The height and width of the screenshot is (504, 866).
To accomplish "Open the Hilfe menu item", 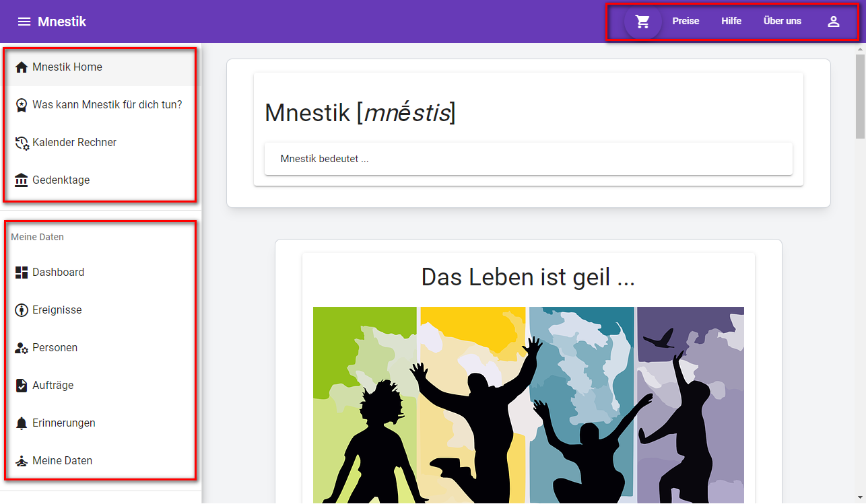I will 731,22.
